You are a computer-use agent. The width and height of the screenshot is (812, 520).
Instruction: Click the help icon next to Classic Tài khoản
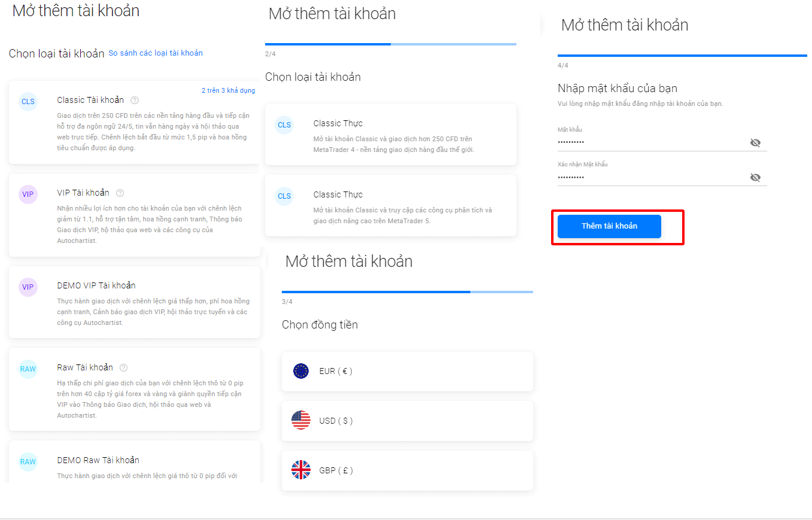tap(135, 100)
